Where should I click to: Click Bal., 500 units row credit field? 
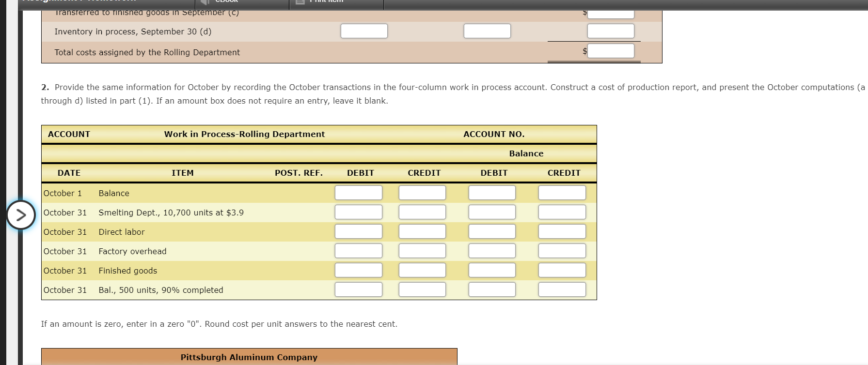[x=422, y=289]
